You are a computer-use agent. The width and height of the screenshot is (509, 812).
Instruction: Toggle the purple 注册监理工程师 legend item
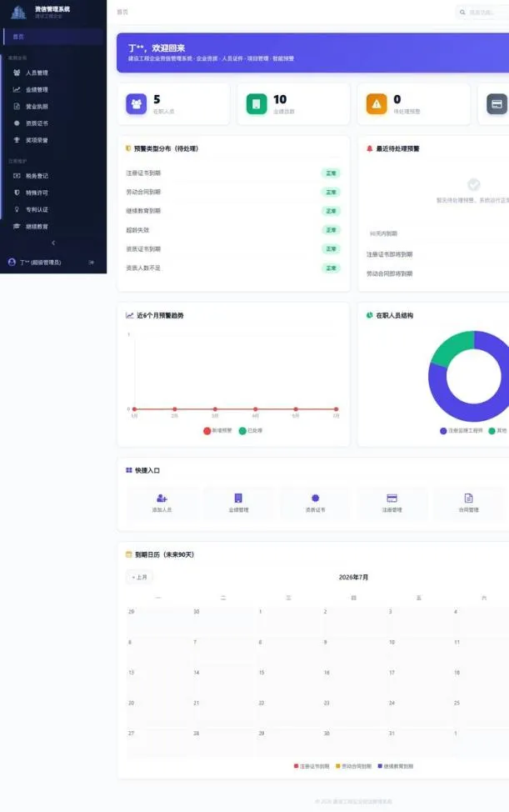pos(462,431)
